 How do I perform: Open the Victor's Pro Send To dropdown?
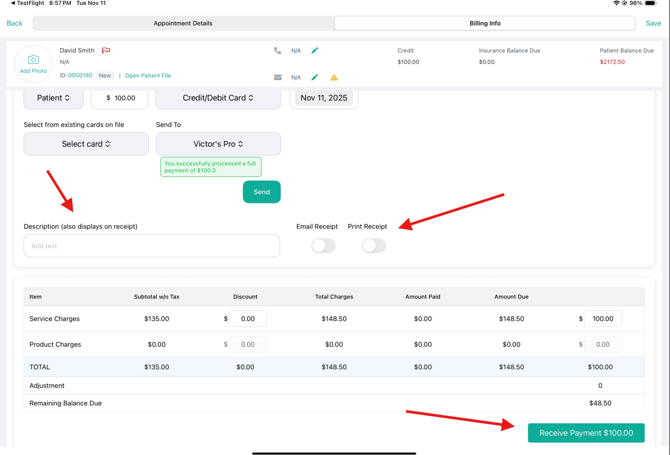(218, 144)
